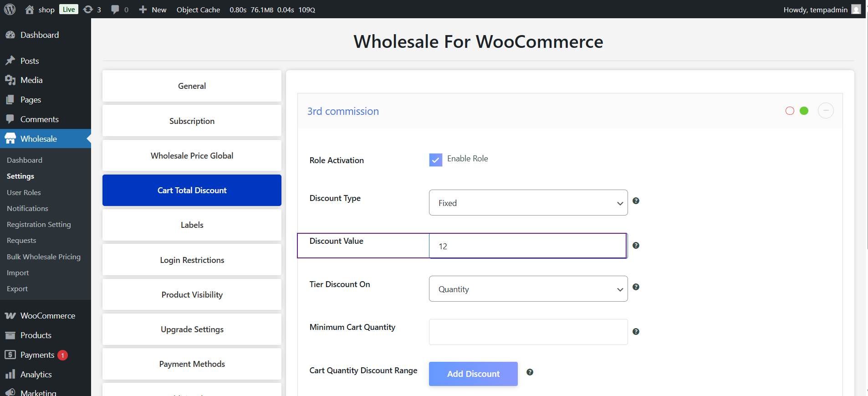The image size is (868, 396).
Task: Click help icon next to Minimum Cart Quantity
Action: click(636, 332)
